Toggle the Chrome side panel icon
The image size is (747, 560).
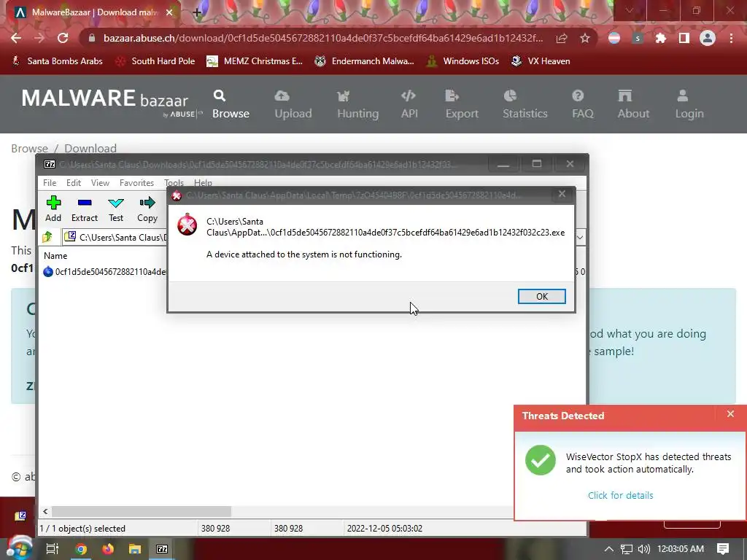[x=684, y=38]
